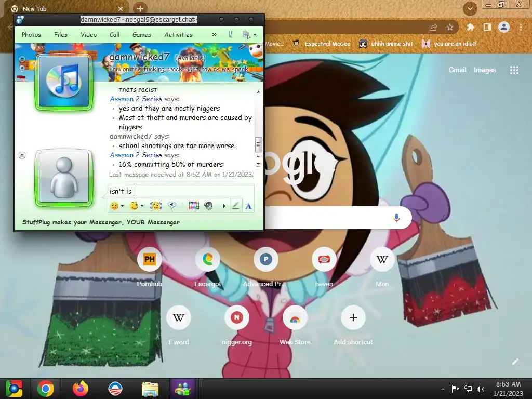Viewport: 532px width, 399px height.
Task: Open File Explorer from the taskbar
Action: tap(150, 389)
